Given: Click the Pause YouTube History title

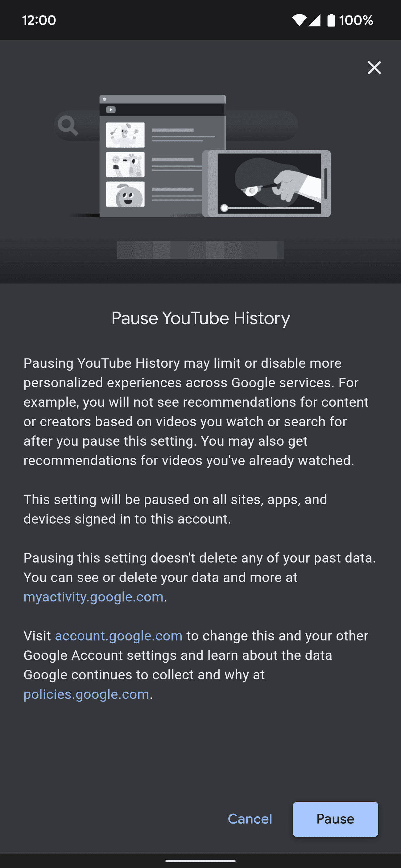Looking at the screenshot, I should click(200, 318).
